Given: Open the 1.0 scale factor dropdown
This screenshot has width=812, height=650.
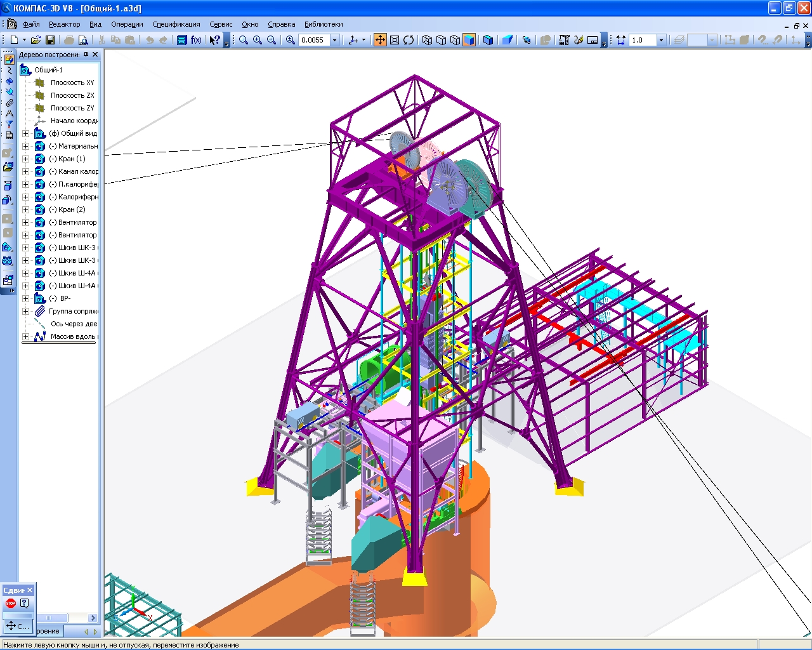Looking at the screenshot, I should [661, 40].
